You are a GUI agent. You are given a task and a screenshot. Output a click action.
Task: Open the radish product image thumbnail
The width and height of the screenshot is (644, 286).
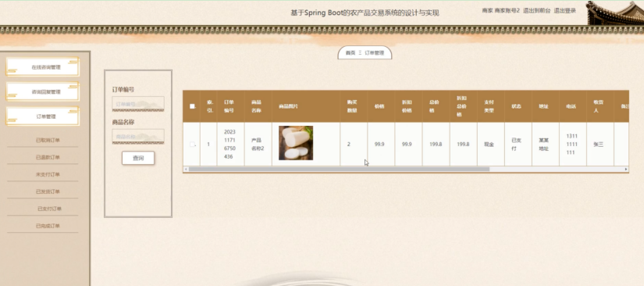pyautogui.click(x=296, y=143)
